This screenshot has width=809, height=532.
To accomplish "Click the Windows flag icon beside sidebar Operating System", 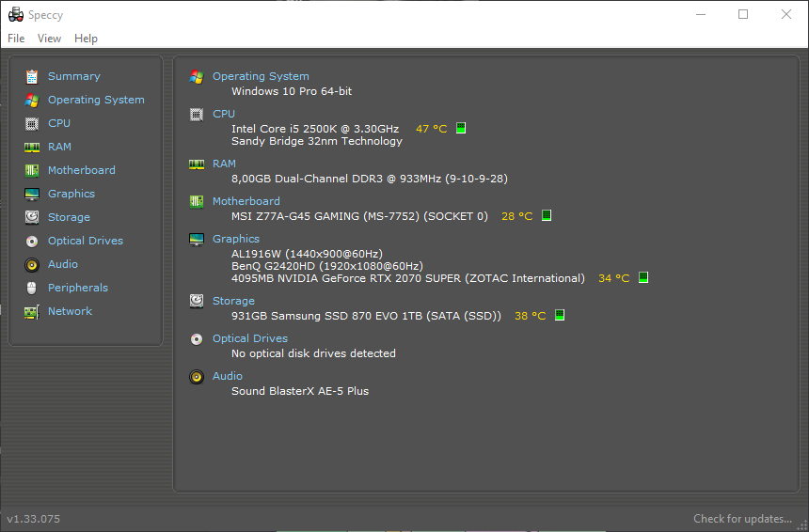I will tap(32, 100).
